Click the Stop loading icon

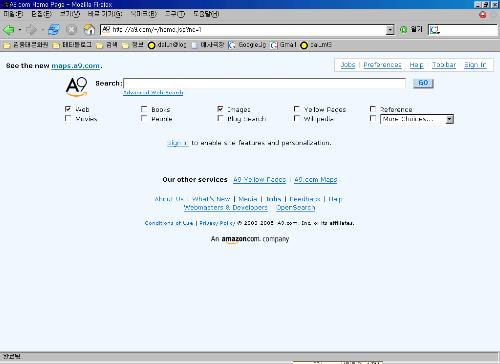71,30
